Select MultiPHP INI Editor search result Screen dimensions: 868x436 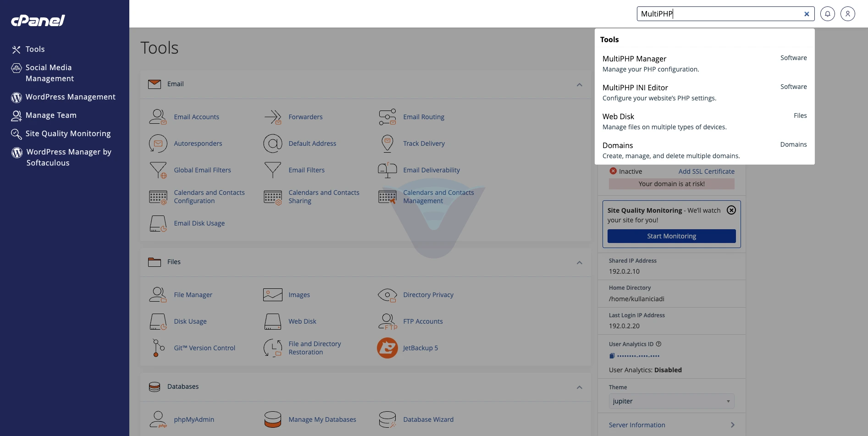point(704,93)
